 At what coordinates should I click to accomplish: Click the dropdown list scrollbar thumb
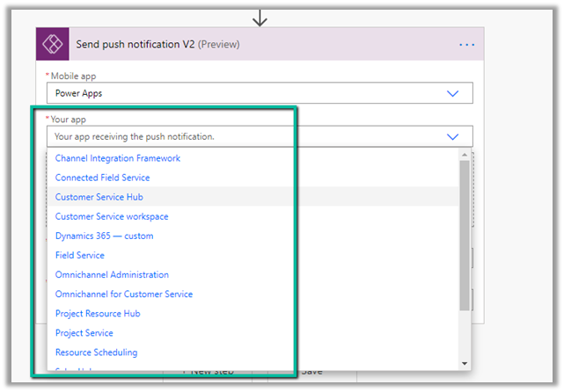click(465, 236)
